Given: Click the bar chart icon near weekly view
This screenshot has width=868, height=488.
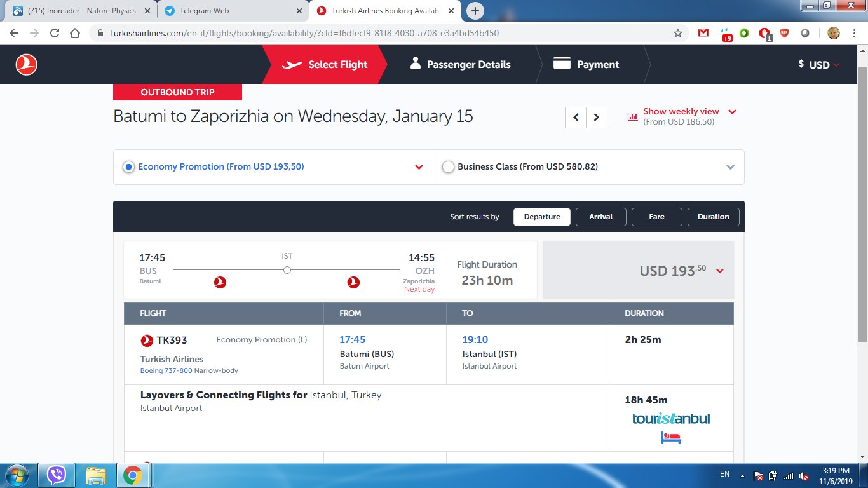Looking at the screenshot, I should coord(632,116).
